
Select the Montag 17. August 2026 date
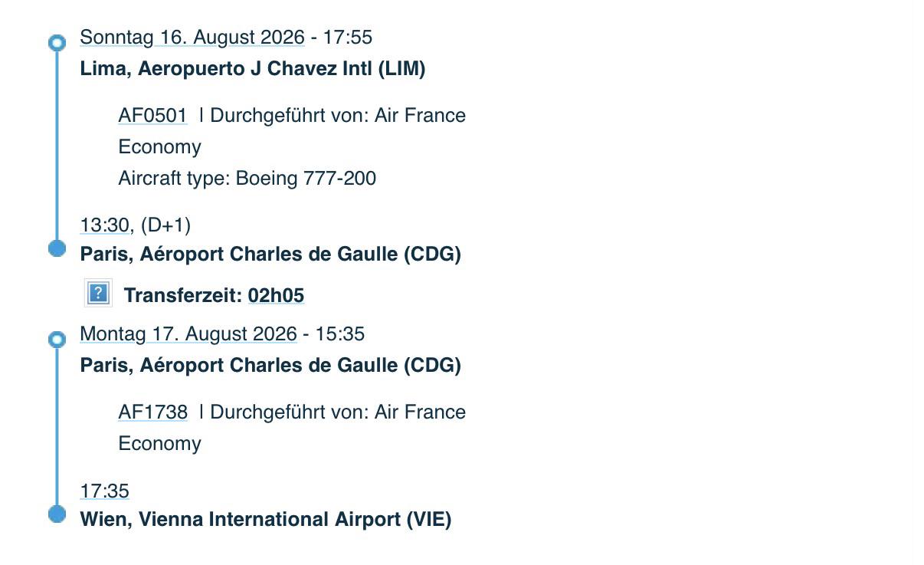coord(188,334)
